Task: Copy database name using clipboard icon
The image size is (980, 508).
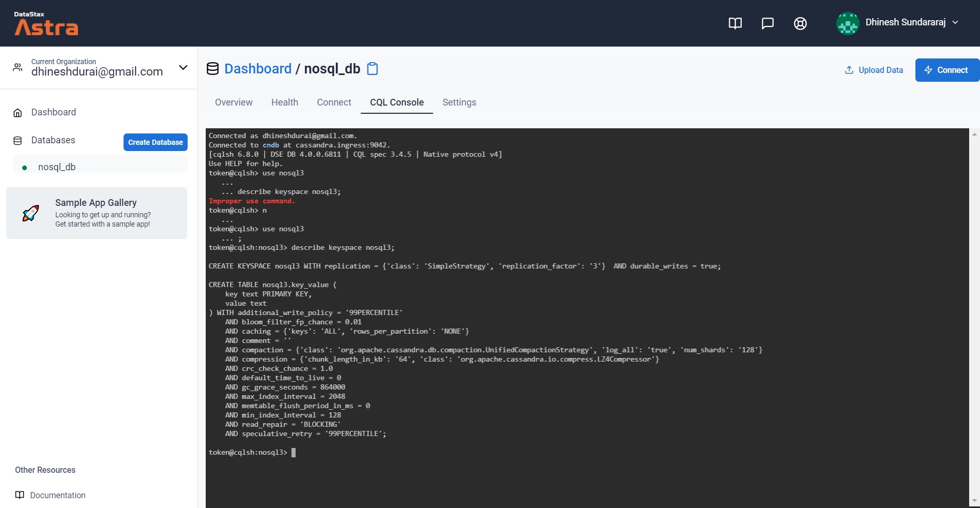Action: tap(372, 68)
